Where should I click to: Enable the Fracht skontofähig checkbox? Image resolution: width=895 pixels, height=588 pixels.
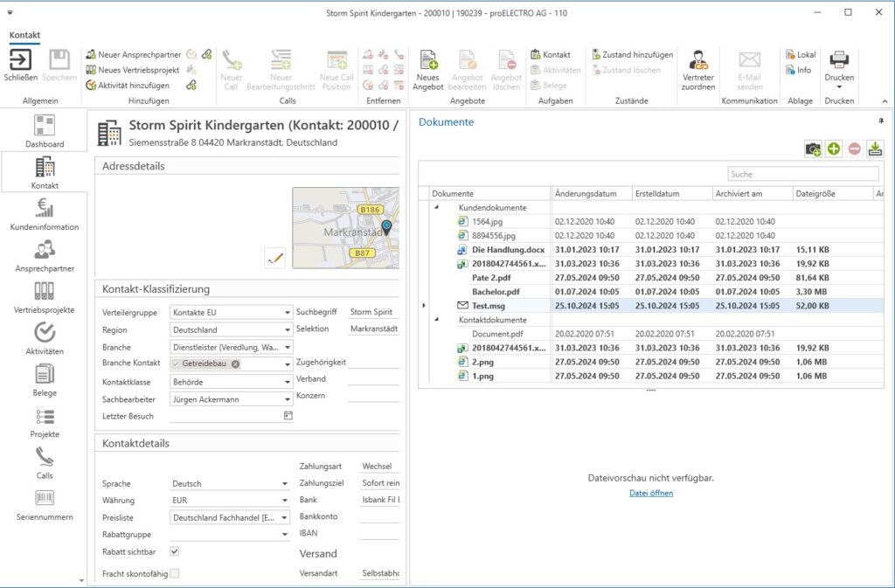coord(175,573)
